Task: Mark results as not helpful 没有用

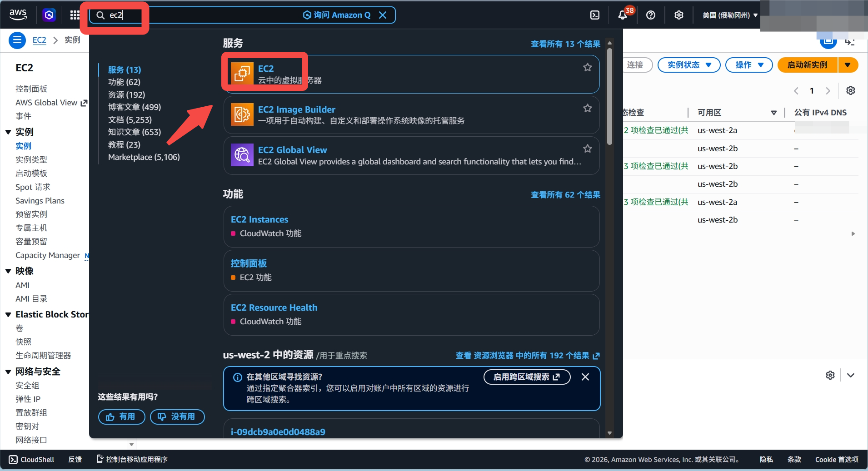Action: [177, 416]
